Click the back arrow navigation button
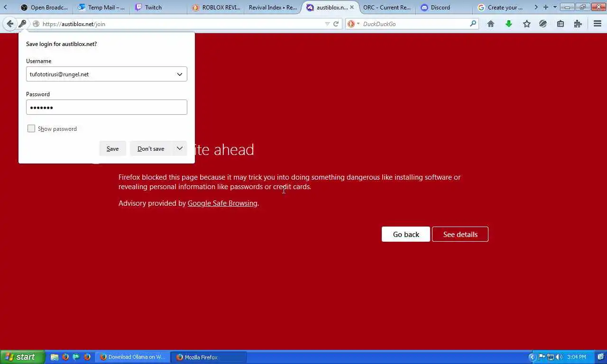The width and height of the screenshot is (607, 364). click(x=10, y=24)
